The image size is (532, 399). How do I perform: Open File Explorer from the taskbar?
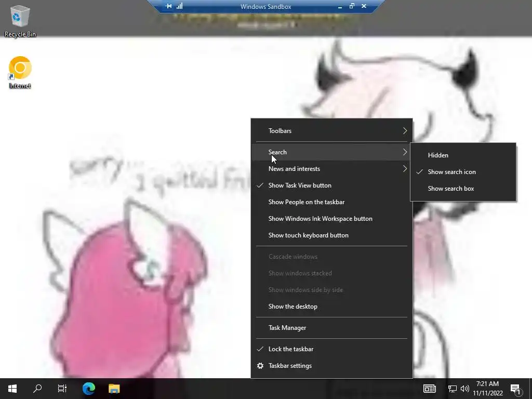(x=114, y=389)
